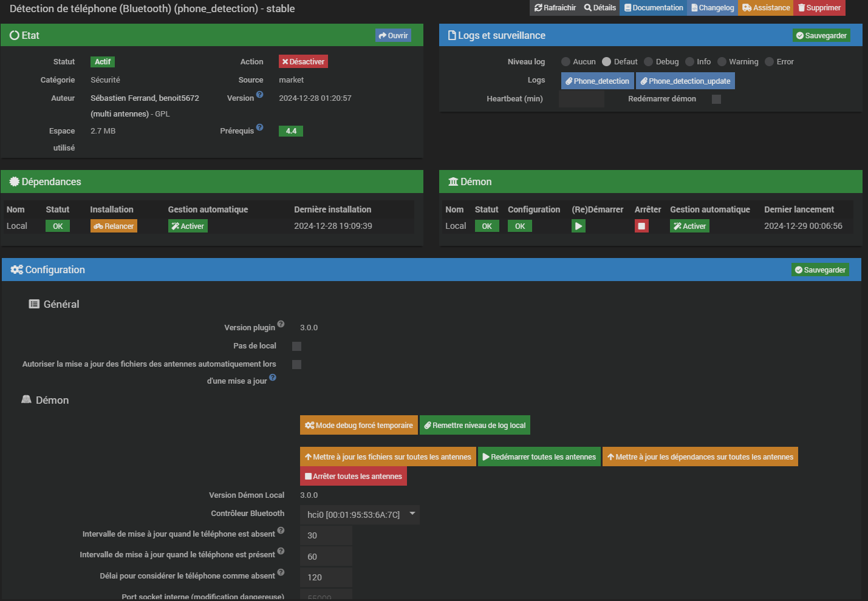Screen dimensions: 868x601
Task: Click the absent phone update interval field
Action: click(x=326, y=535)
